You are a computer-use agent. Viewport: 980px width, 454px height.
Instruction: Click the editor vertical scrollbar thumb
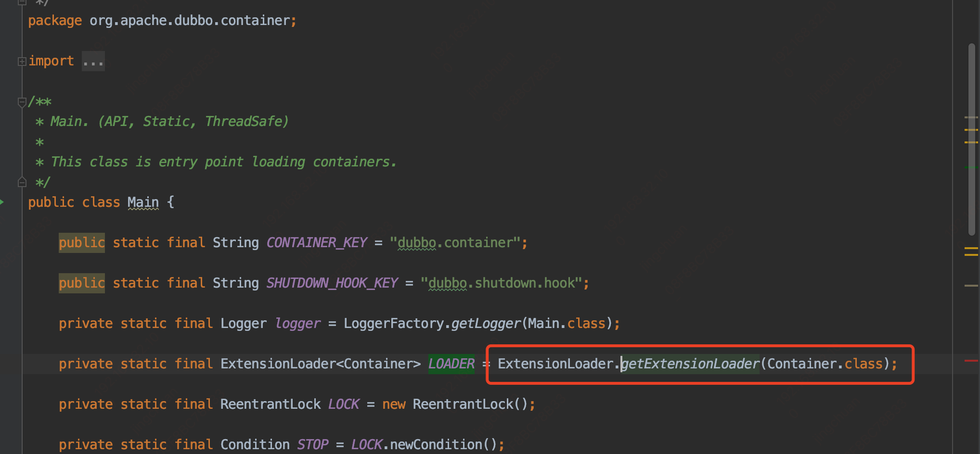click(971, 139)
